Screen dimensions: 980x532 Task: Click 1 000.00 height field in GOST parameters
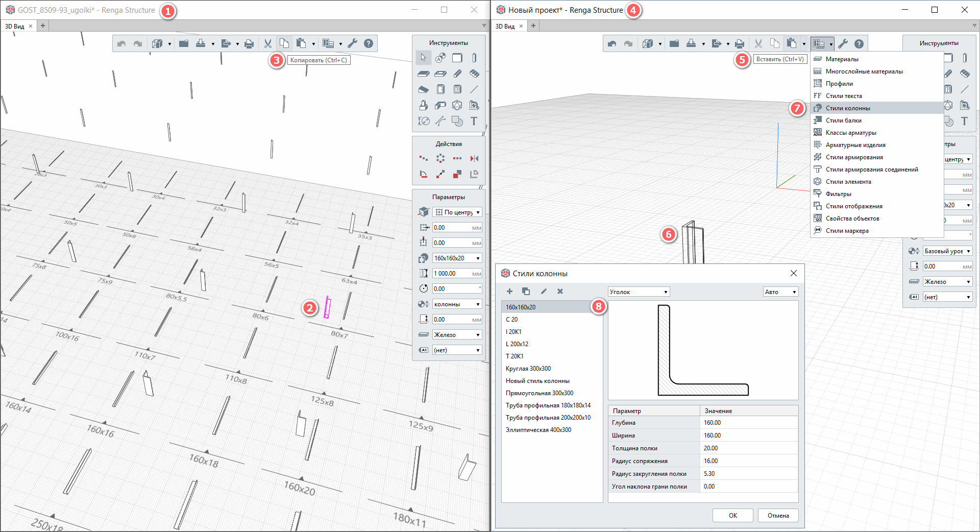(457, 274)
